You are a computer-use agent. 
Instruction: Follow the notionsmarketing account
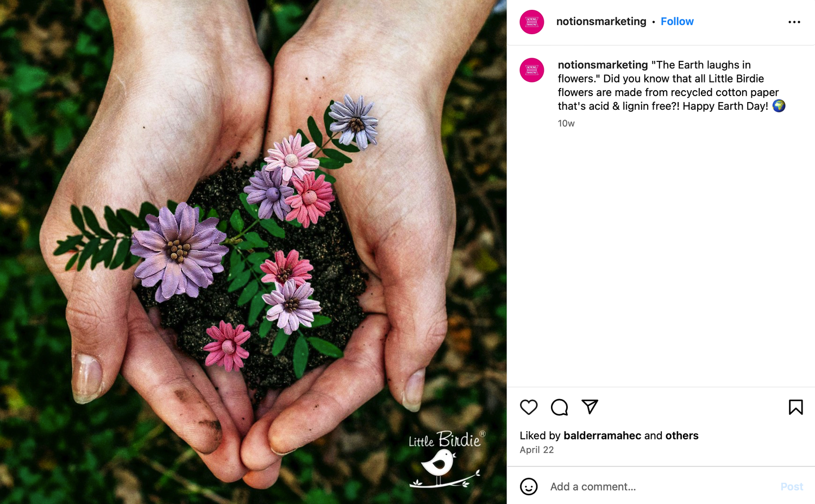click(x=677, y=22)
